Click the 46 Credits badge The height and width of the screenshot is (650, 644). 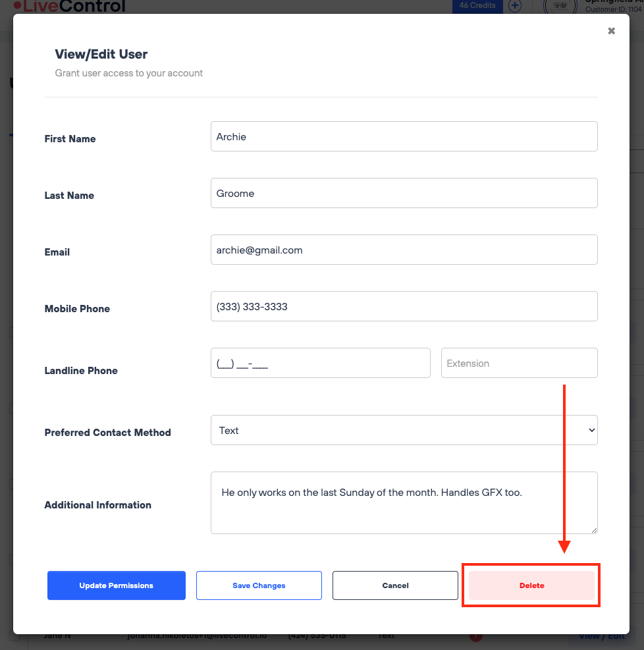477,5
